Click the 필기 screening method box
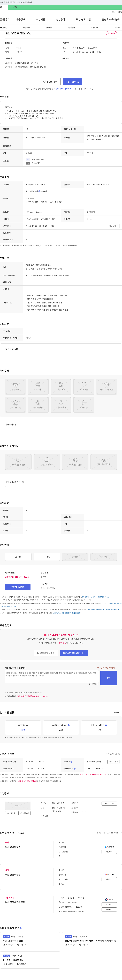The image size is (122, 980). (75, 557)
